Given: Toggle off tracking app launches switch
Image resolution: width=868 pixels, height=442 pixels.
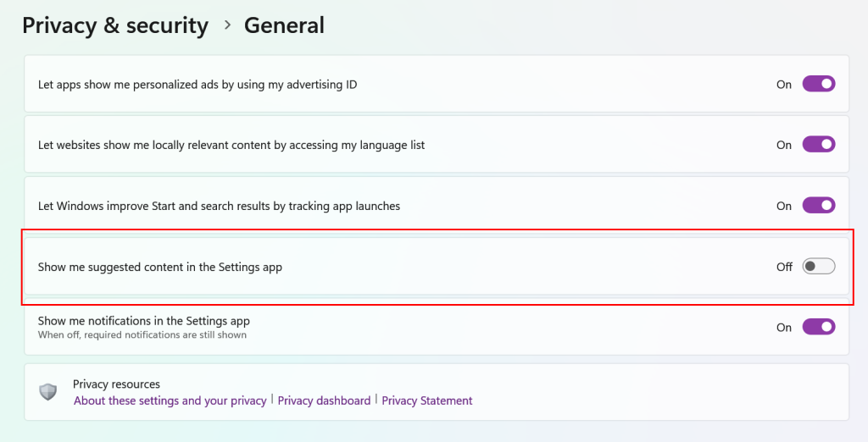Looking at the screenshot, I should [x=818, y=206].
